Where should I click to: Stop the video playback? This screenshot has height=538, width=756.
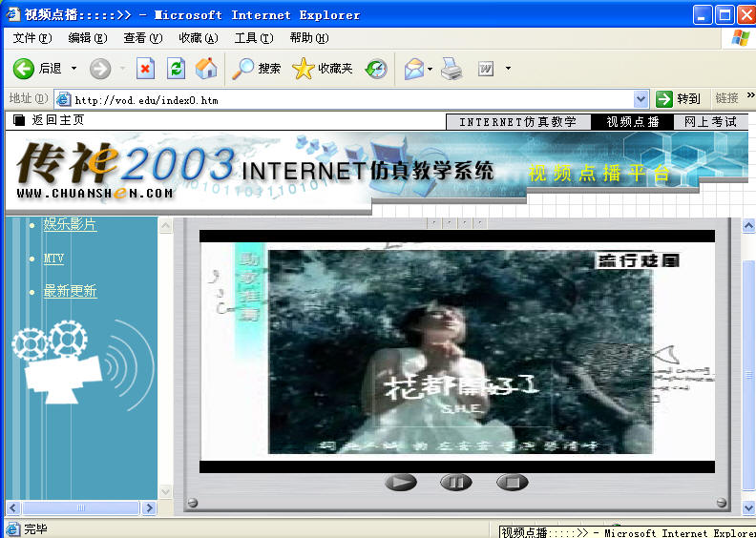coord(512,483)
